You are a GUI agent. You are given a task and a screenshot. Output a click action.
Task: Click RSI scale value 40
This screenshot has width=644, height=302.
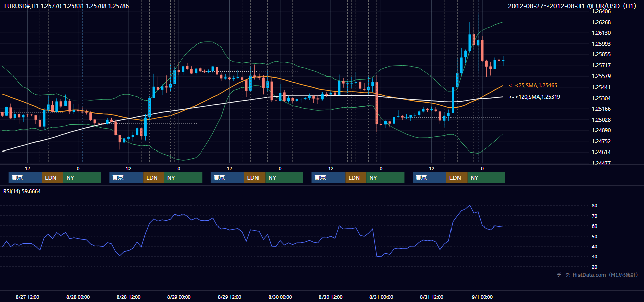pos(594,246)
